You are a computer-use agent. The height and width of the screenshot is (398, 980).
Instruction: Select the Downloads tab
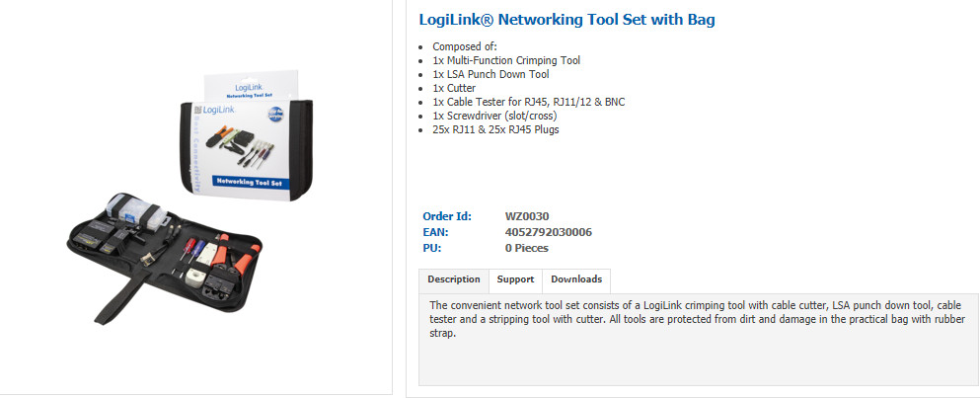tap(576, 279)
